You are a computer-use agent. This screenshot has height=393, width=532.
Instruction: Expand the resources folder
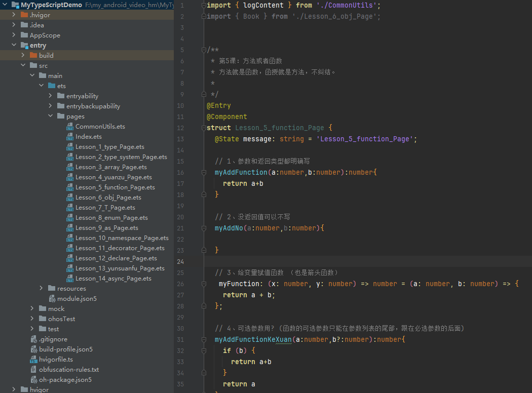41,288
